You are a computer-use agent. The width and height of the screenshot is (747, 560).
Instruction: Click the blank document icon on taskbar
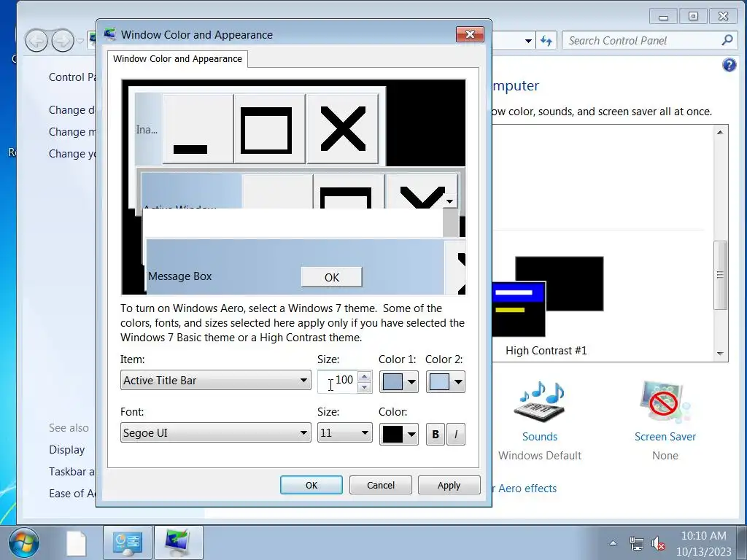[76, 542]
